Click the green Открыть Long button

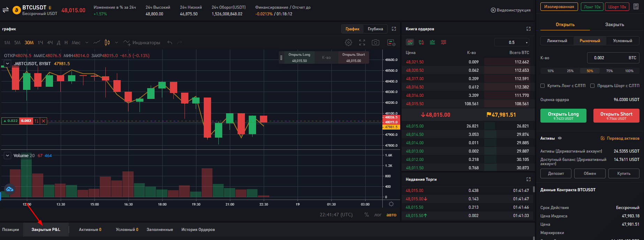coord(563,116)
